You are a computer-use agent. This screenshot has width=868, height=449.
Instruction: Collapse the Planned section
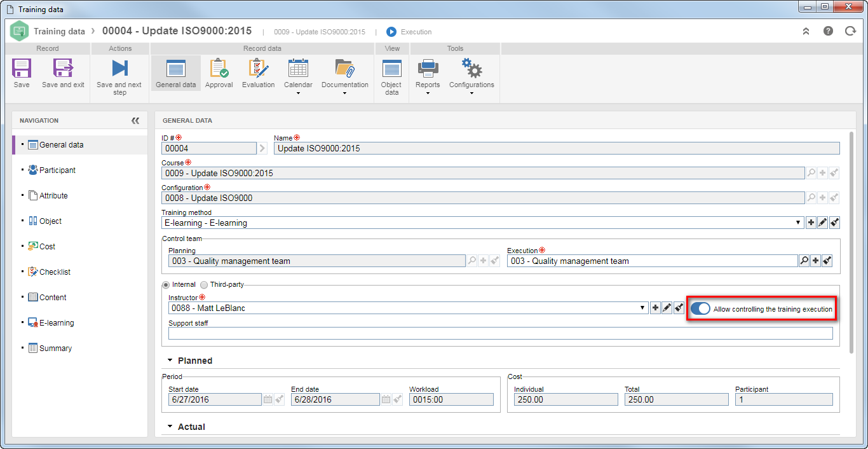coord(170,360)
